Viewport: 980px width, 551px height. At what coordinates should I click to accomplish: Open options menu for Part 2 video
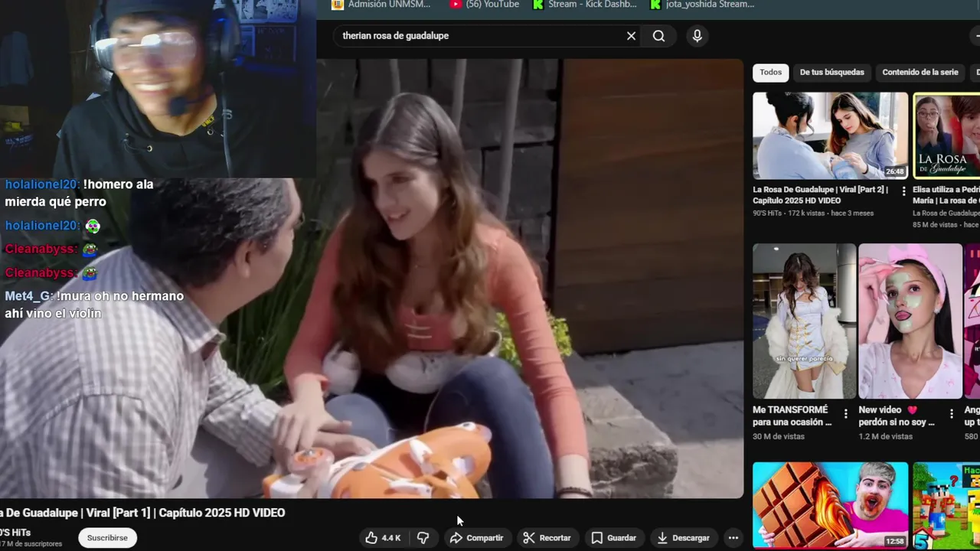[x=903, y=191]
